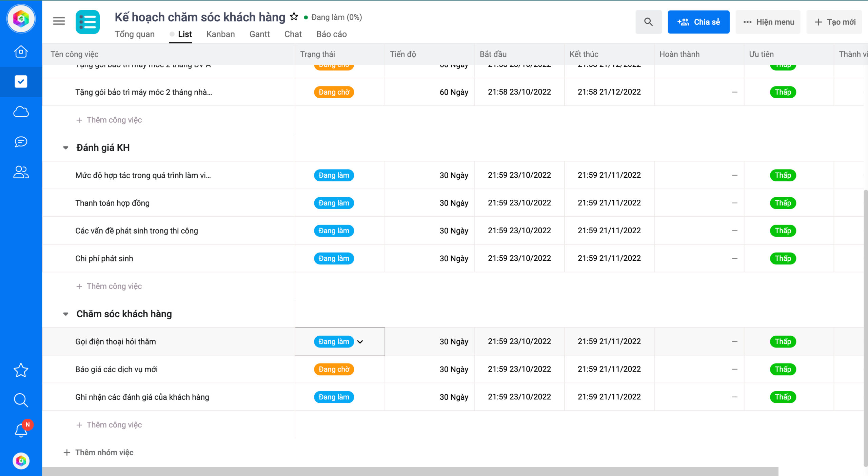Click the sidebar search magnifier icon
The height and width of the screenshot is (476, 868).
tap(21, 400)
